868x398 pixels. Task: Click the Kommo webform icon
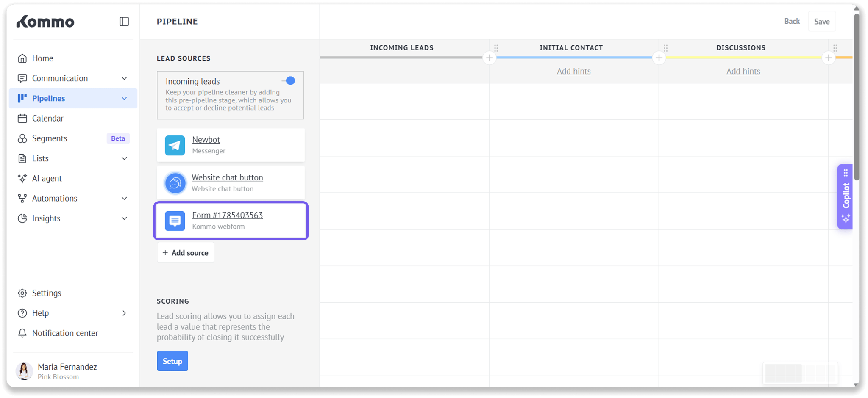[x=175, y=221]
